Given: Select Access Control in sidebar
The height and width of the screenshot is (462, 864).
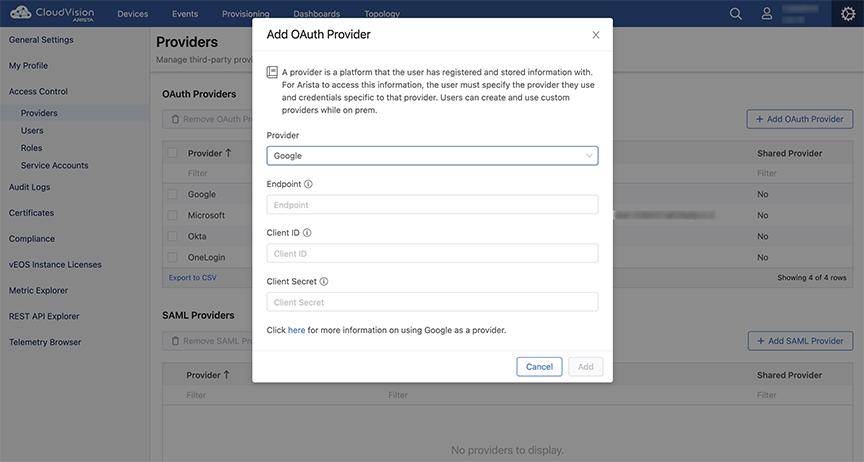Looking at the screenshot, I should click(38, 92).
